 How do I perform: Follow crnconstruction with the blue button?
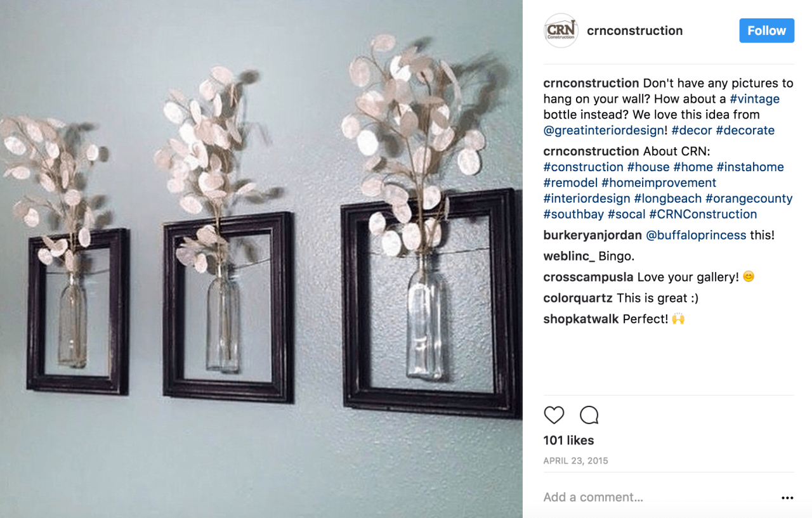[x=766, y=30]
